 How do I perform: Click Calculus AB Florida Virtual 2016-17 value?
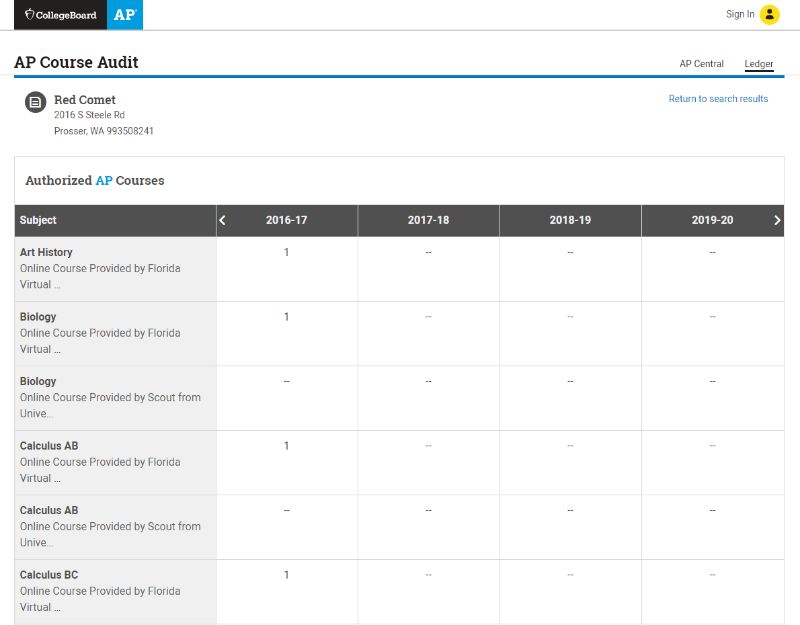pyautogui.click(x=286, y=446)
